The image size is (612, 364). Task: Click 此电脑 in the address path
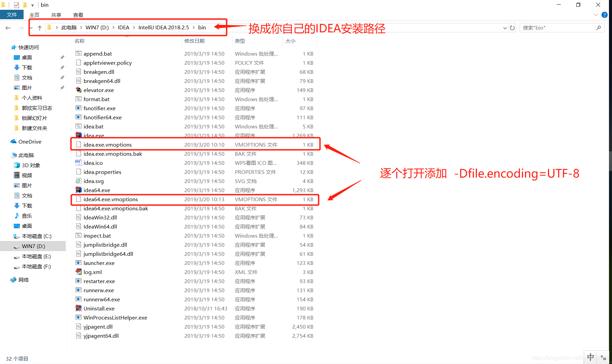69,27
